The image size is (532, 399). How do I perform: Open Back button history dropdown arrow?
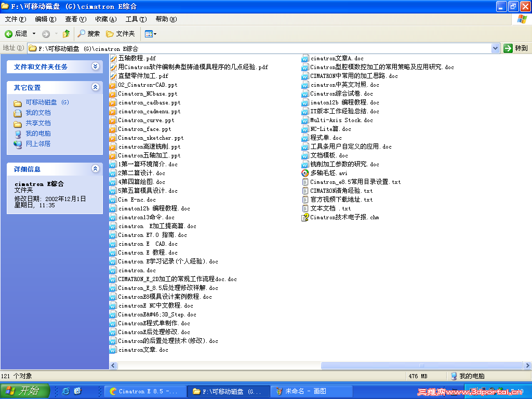[34, 34]
